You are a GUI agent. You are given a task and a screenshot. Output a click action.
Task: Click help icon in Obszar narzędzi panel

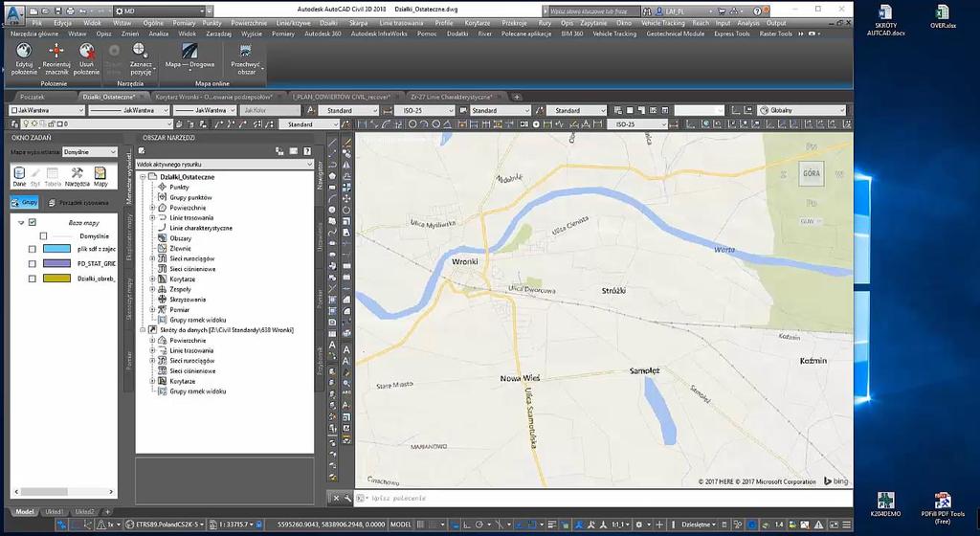point(307,150)
